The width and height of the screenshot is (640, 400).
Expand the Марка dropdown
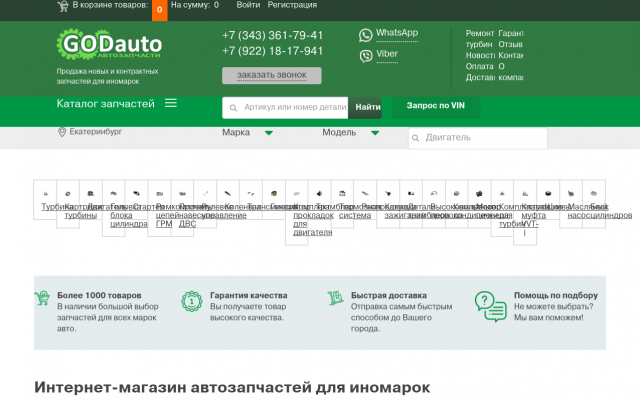click(247, 133)
